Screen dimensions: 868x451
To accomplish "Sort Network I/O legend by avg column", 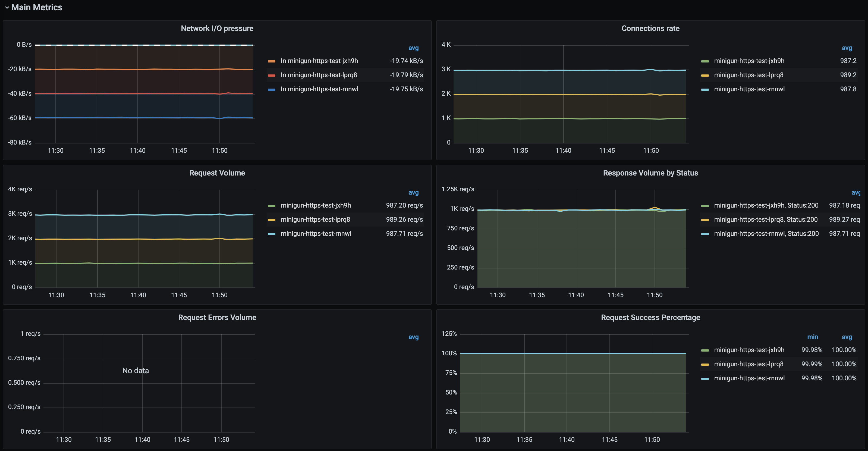I will tap(413, 48).
